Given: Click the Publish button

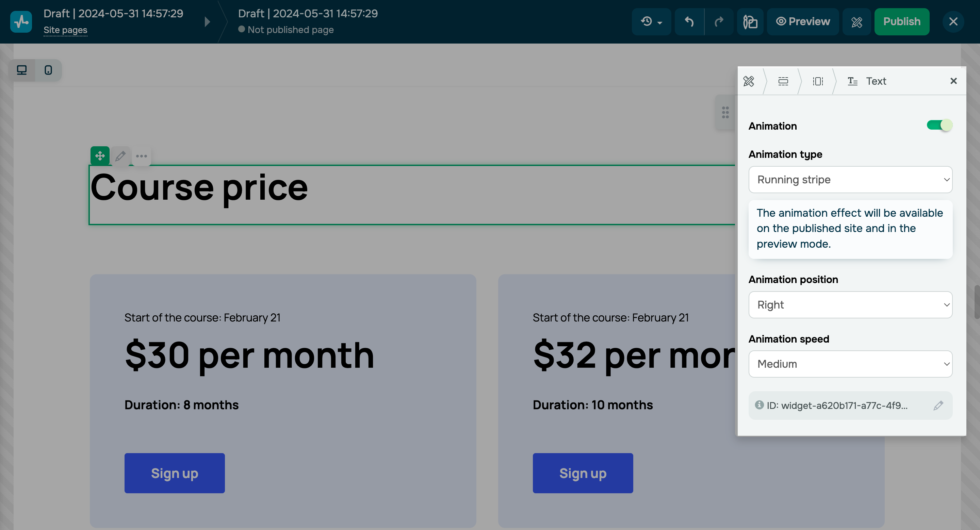Looking at the screenshot, I should click(x=902, y=22).
